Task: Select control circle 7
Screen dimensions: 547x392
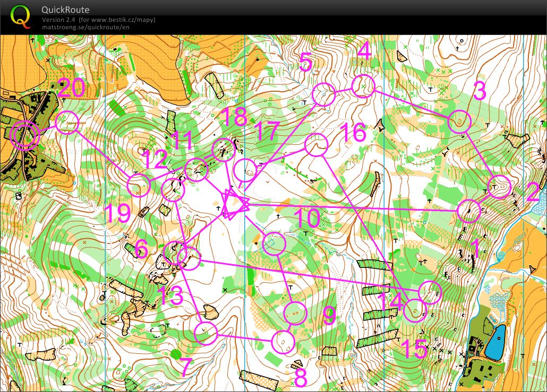Action: 206,333
